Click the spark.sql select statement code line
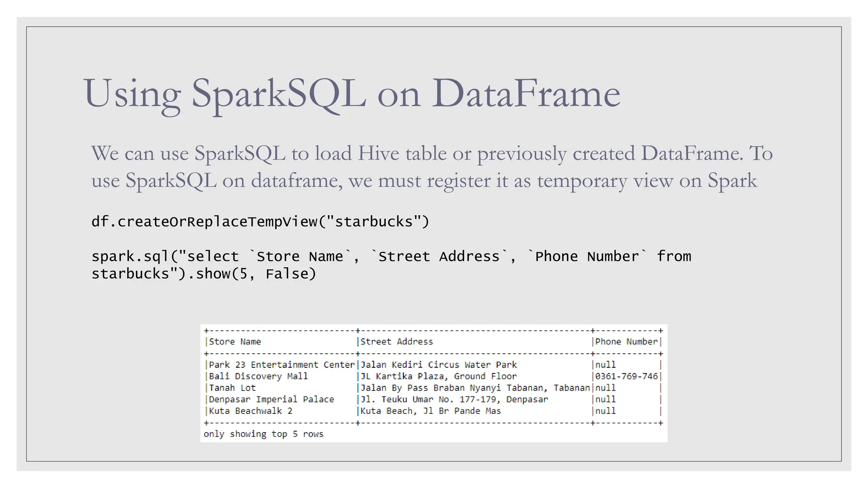868x488 pixels. [x=391, y=256]
